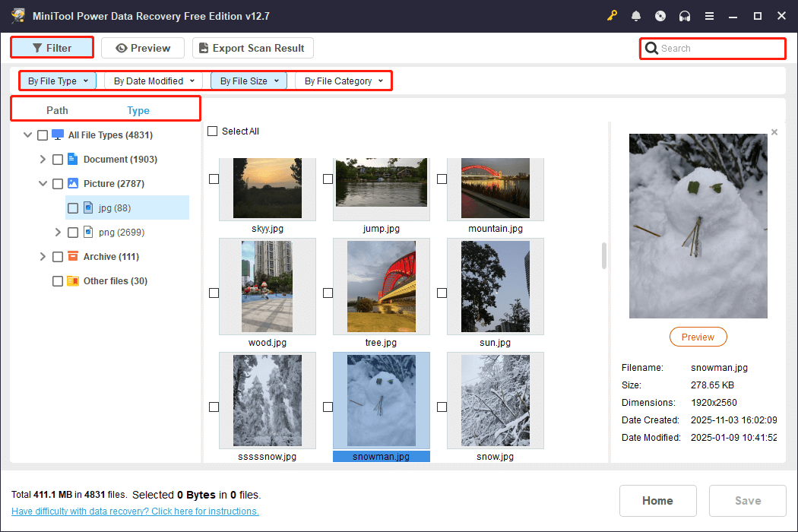Click the bootable media disc icon
Screen dimensions: 798x532
pyautogui.click(x=660, y=15)
